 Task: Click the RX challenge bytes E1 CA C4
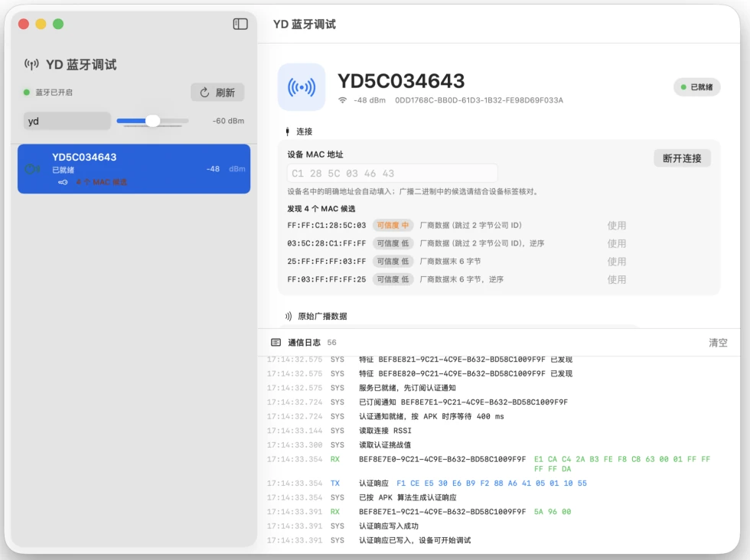click(621, 464)
